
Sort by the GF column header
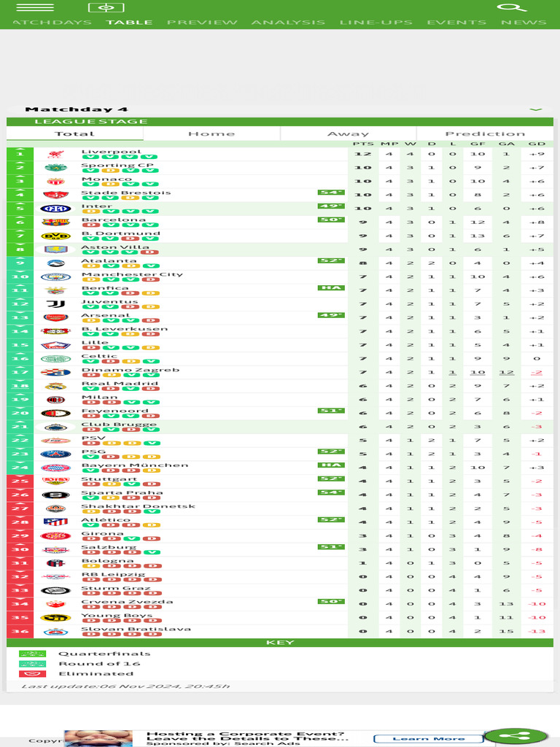click(478, 144)
